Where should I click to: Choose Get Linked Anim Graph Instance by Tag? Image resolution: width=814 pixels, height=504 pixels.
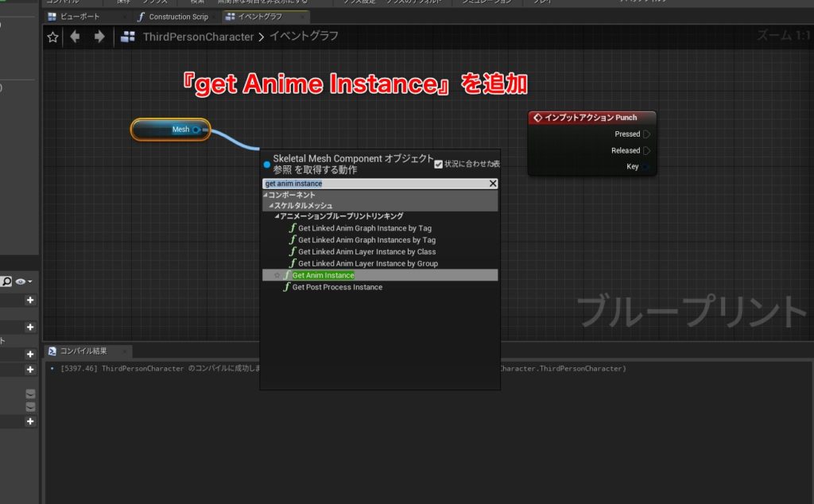click(x=364, y=228)
